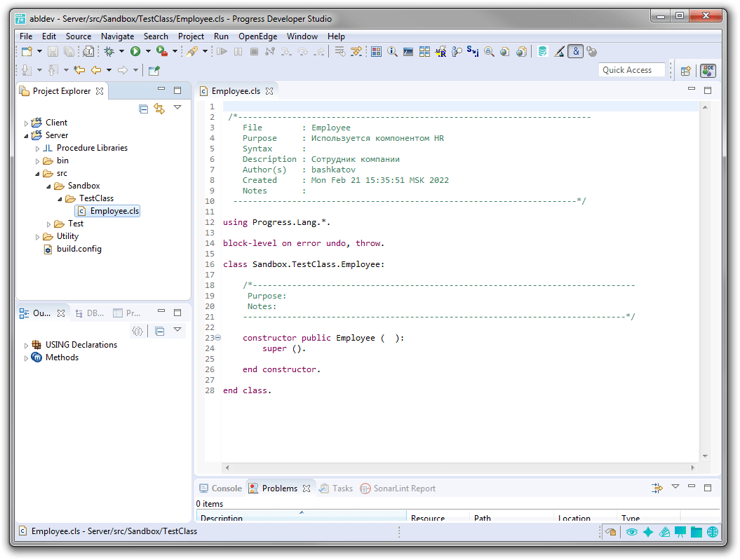Image resolution: width=740 pixels, height=560 pixels.
Task: Click the Description column header
Action: (x=301, y=516)
